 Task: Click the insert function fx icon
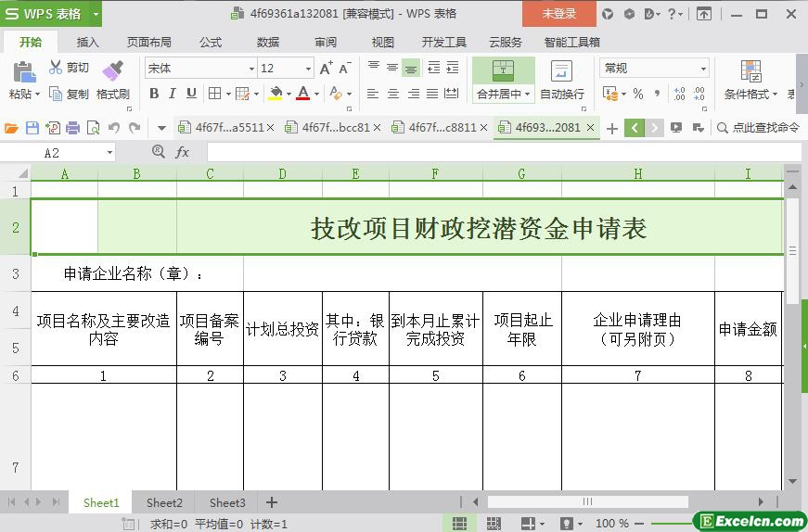click(183, 152)
